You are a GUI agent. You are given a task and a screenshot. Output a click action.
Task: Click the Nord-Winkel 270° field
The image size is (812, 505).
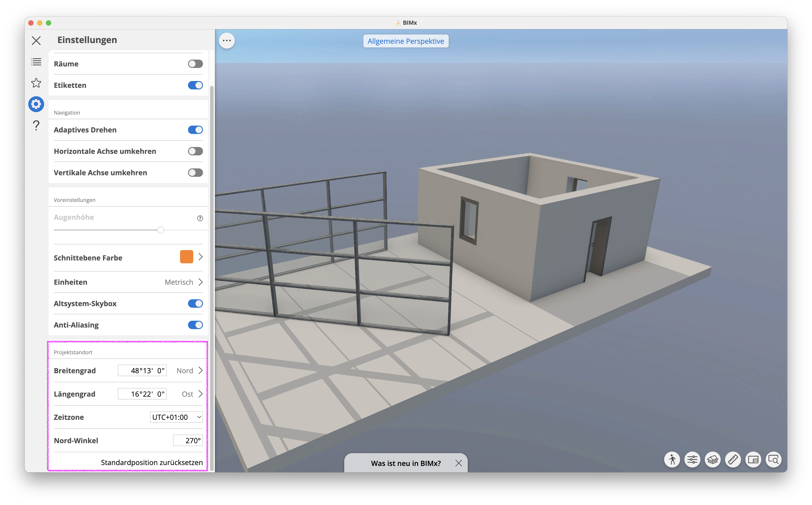coord(188,441)
